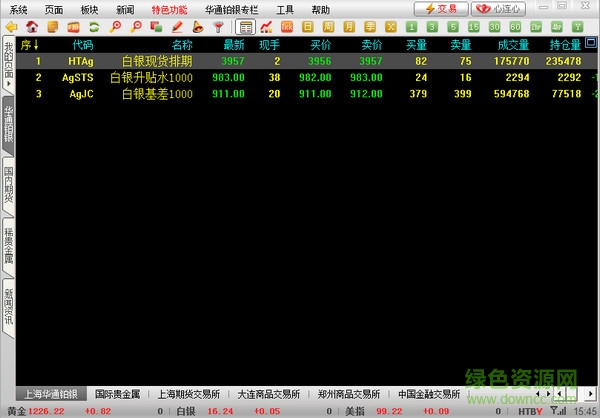Switch to 大连商品交易所 bottom tab
600x418 pixels.
[269, 394]
